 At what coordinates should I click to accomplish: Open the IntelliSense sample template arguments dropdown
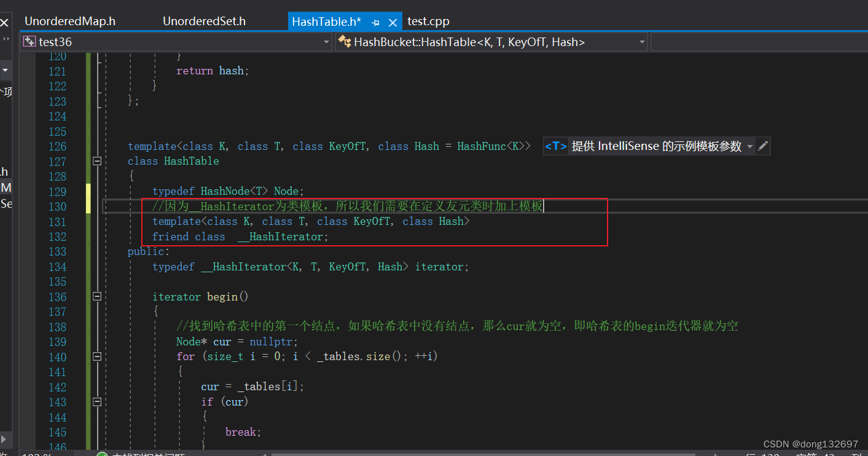(750, 146)
